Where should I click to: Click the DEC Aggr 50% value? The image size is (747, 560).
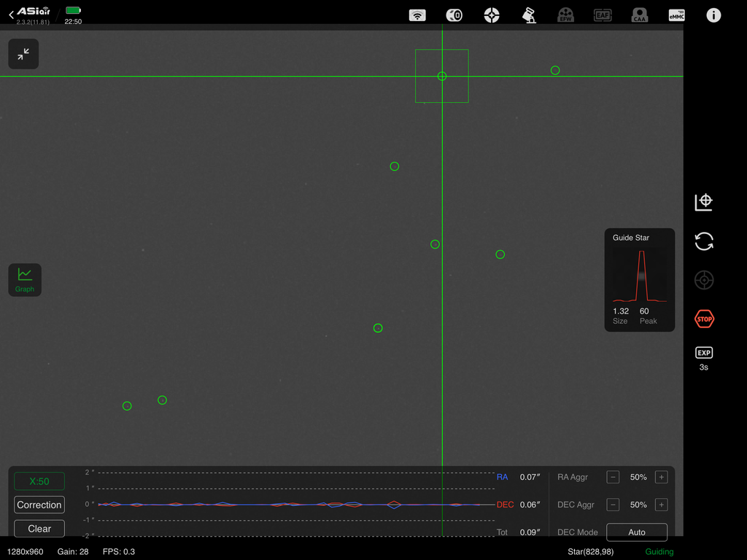click(x=638, y=505)
